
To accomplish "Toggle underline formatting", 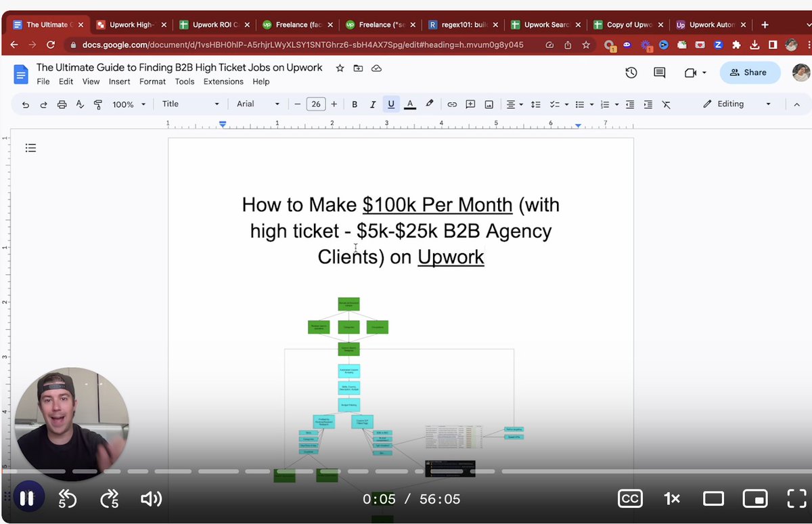I will point(390,104).
